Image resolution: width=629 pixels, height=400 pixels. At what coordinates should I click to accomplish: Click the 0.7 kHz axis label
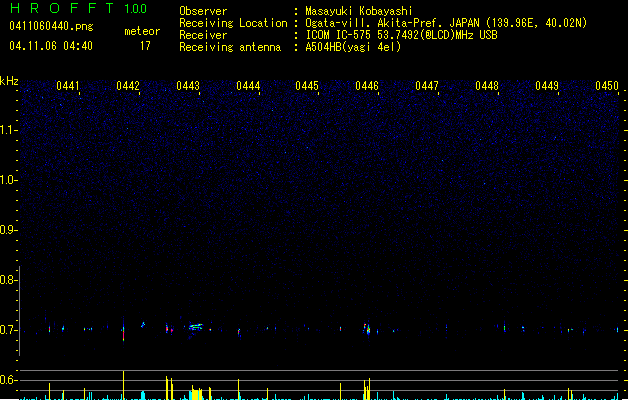coord(8,330)
